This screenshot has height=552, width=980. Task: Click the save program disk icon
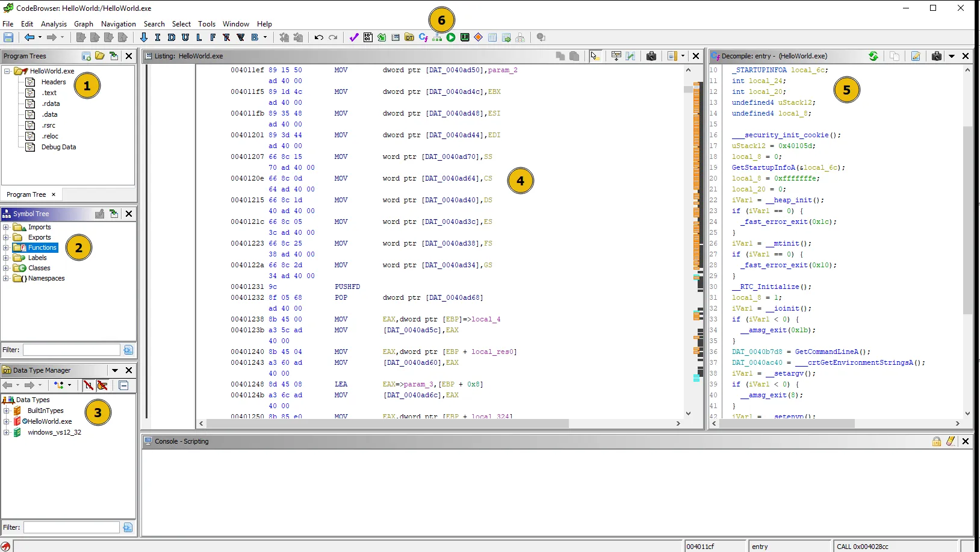[8, 37]
